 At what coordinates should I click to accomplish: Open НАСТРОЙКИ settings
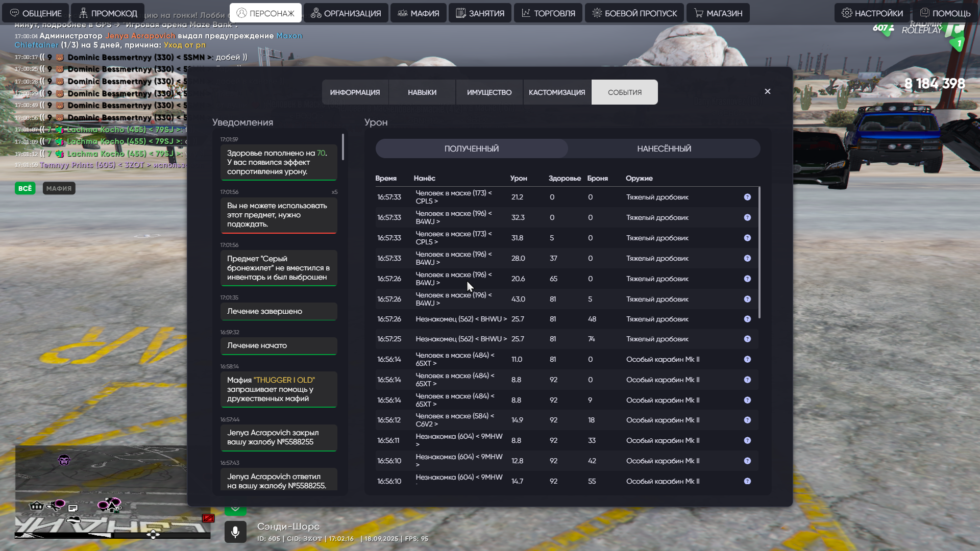click(x=872, y=13)
